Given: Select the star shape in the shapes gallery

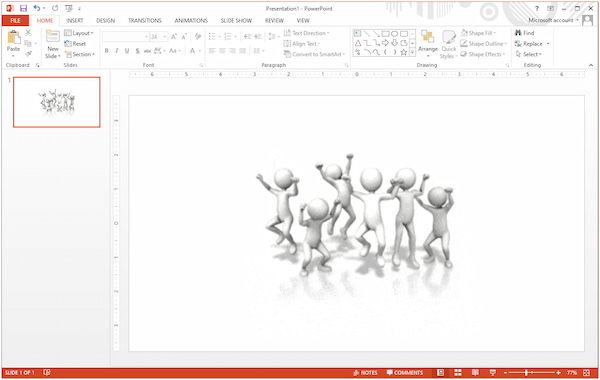Looking at the screenshot, I should 403,52.
